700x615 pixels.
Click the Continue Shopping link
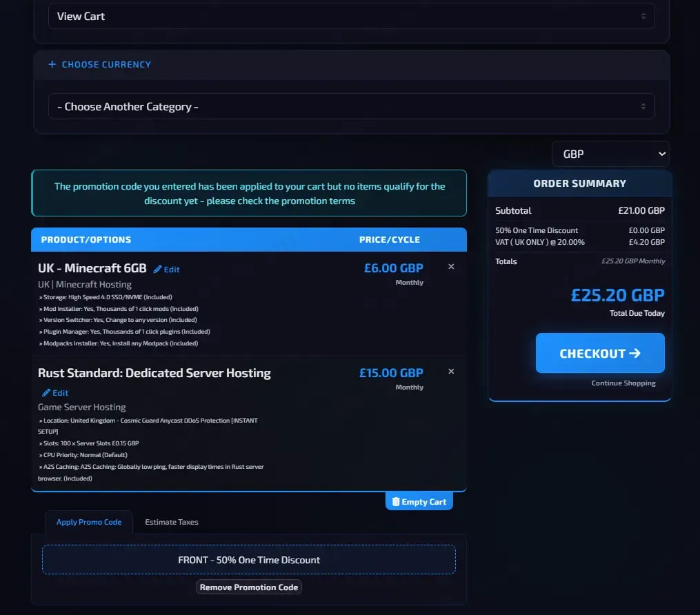point(623,383)
